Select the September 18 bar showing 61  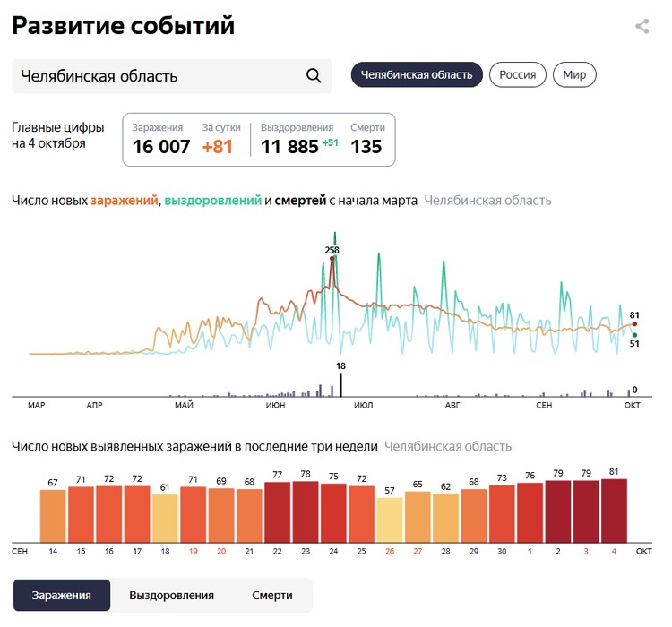click(x=165, y=518)
